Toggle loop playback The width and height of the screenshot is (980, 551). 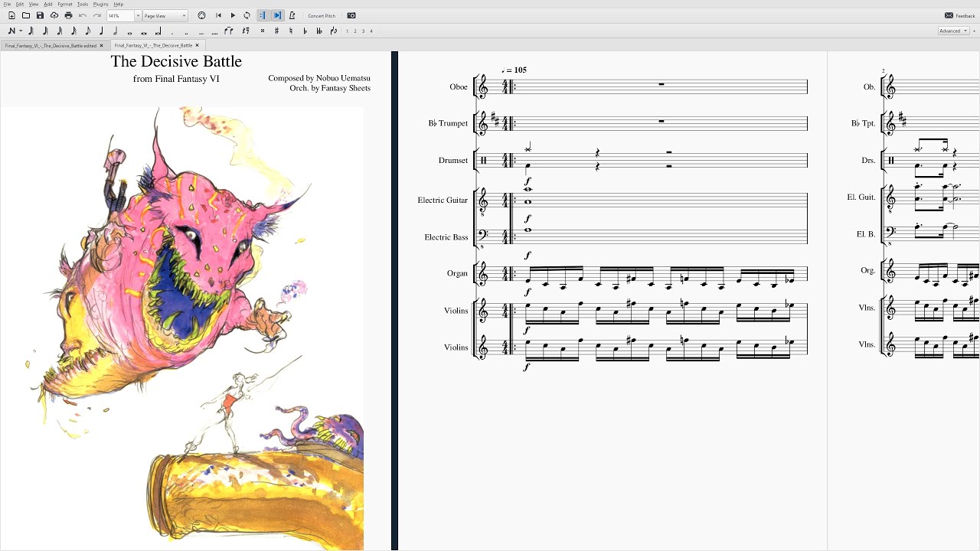247,15
